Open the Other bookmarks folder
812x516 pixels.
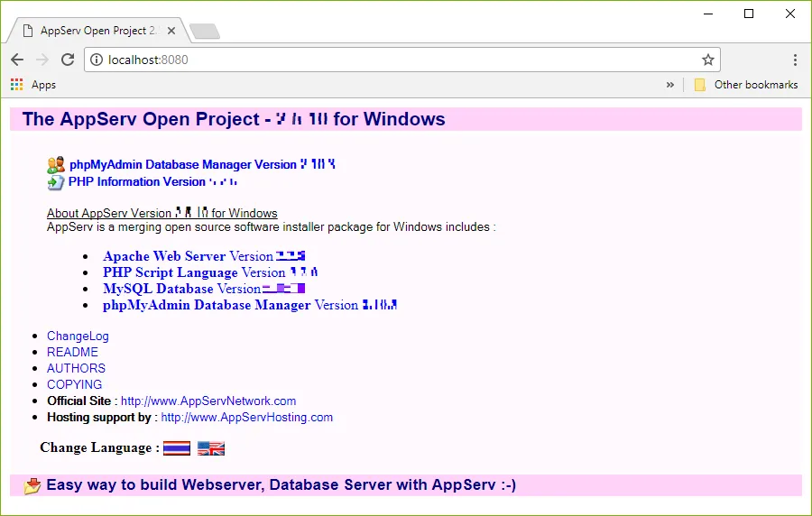[746, 85]
